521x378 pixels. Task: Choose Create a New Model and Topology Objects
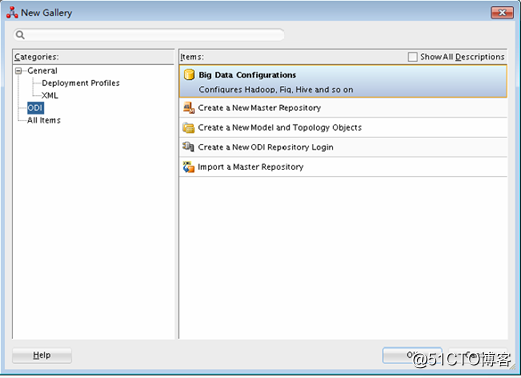click(343, 127)
